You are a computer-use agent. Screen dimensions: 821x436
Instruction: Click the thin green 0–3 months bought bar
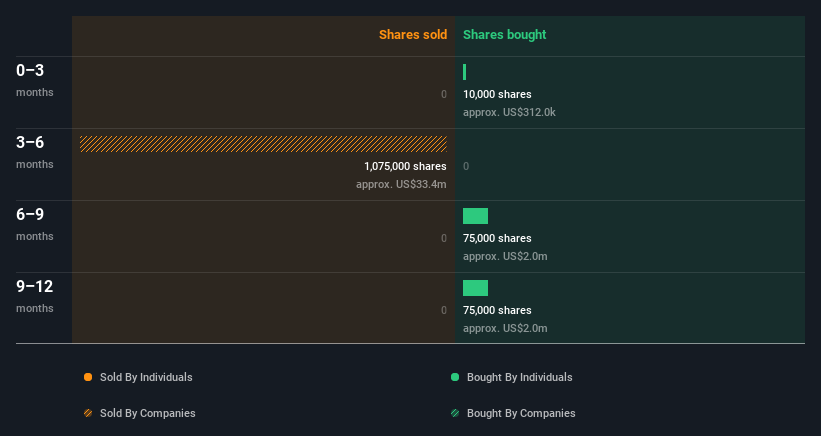tap(464, 72)
